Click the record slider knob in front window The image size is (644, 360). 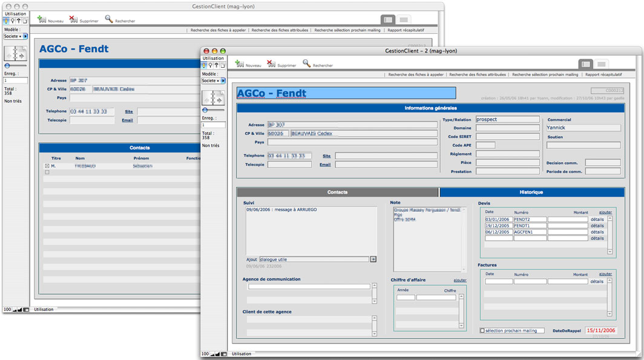click(x=205, y=110)
